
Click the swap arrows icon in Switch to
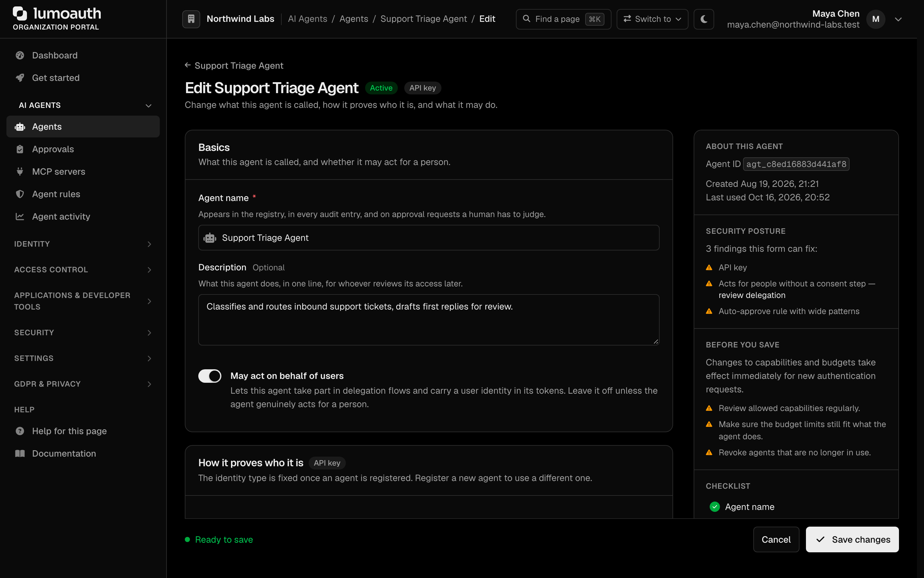627,19
